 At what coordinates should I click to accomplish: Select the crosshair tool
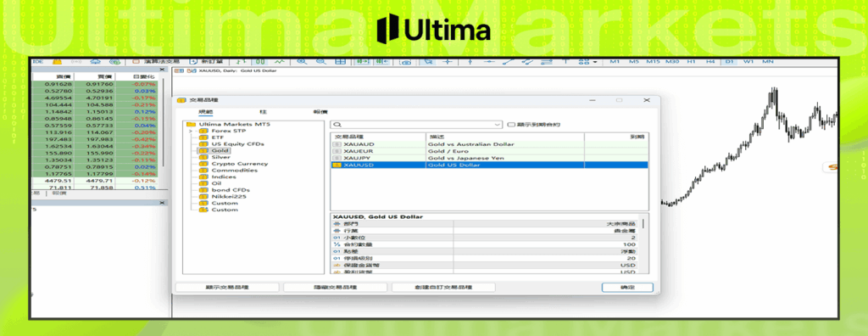click(x=448, y=62)
